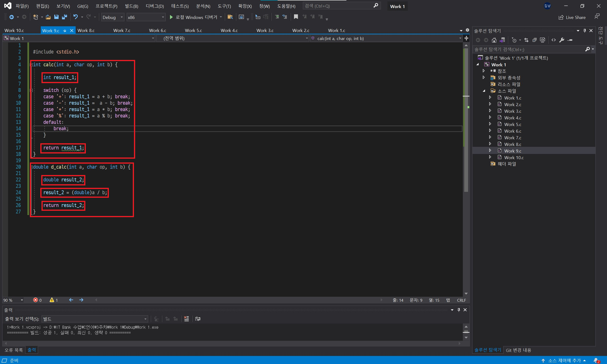Expand Work 10.c tree node arrow

(x=490, y=157)
